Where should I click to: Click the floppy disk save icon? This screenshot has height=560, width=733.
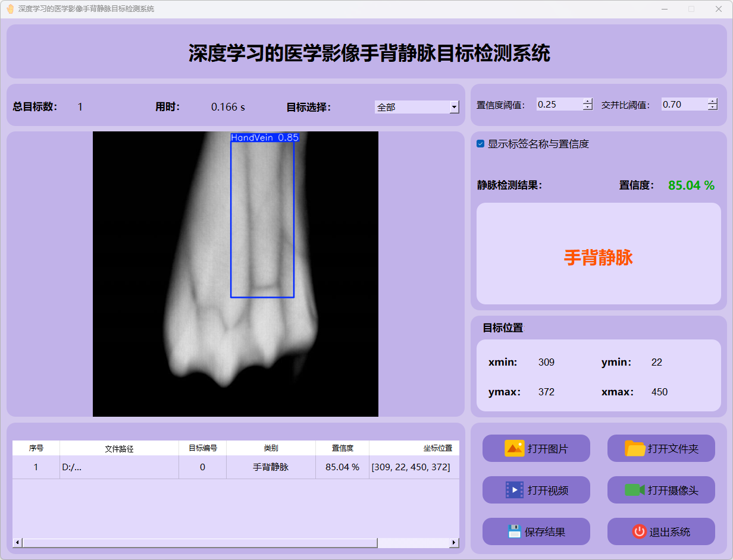point(514,531)
